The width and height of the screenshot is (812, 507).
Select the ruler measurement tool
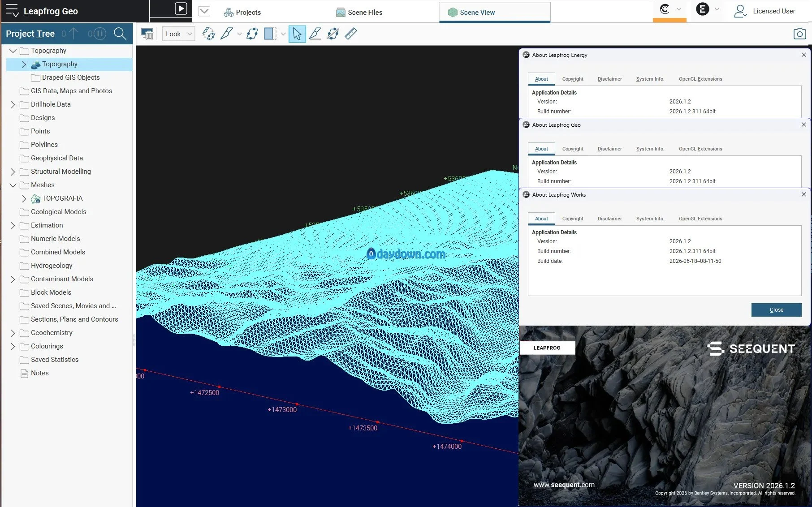[x=351, y=34]
